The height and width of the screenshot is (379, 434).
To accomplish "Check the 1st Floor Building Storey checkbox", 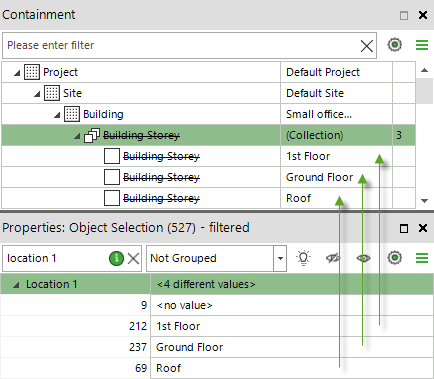I will 112,156.
